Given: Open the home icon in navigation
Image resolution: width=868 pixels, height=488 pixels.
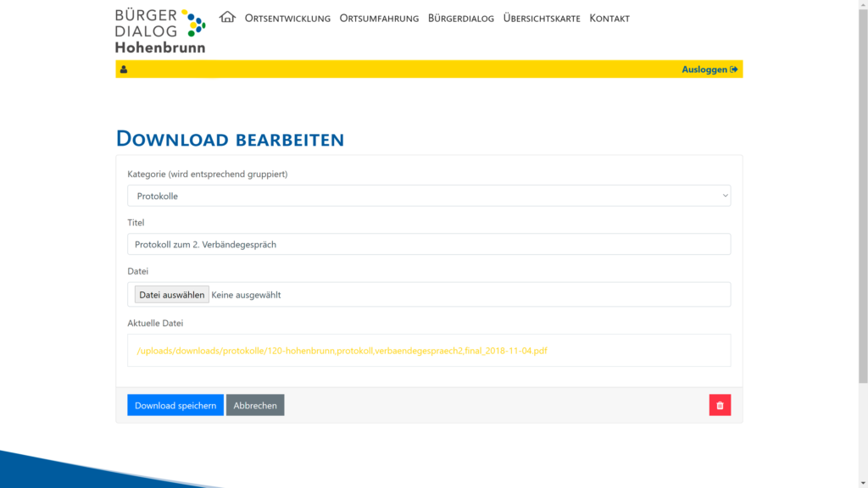Looking at the screenshot, I should [x=227, y=17].
